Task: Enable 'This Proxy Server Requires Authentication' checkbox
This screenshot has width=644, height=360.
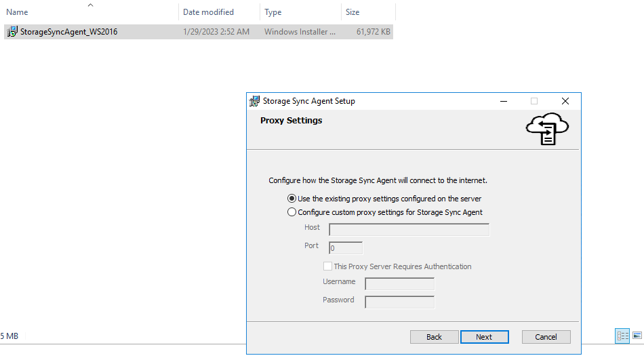Action: [x=328, y=266]
